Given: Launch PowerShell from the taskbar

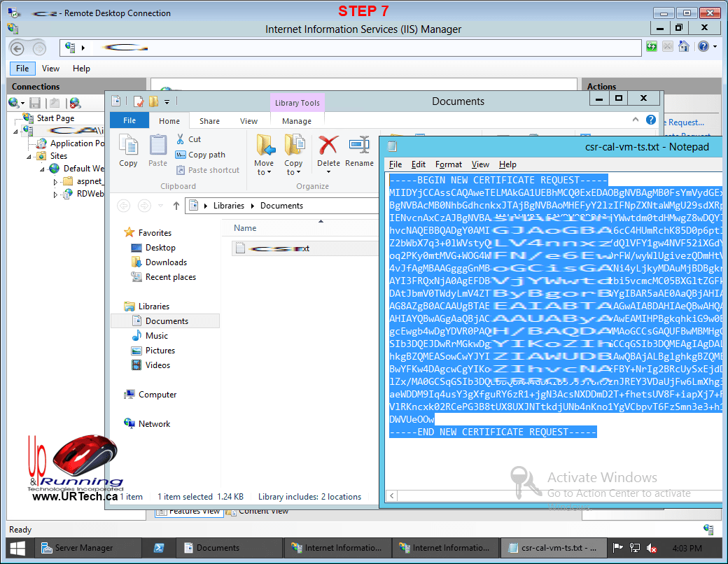Looking at the screenshot, I should tap(159, 548).
